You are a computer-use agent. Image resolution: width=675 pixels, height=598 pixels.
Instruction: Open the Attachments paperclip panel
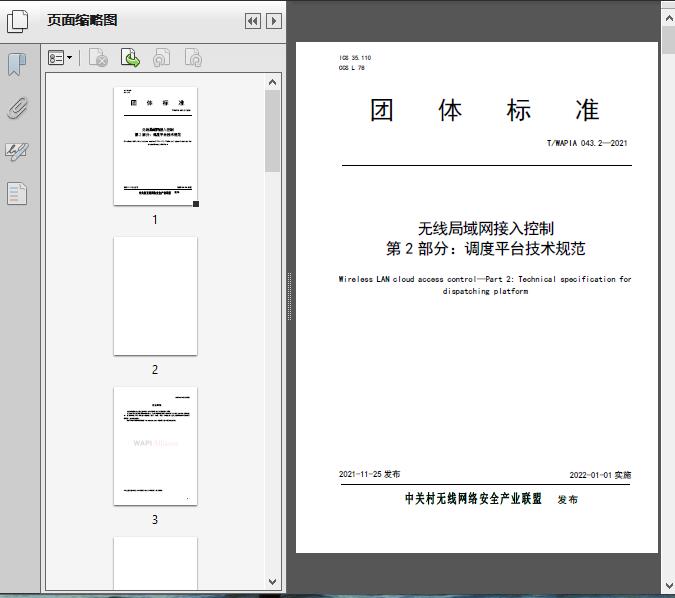(18, 108)
